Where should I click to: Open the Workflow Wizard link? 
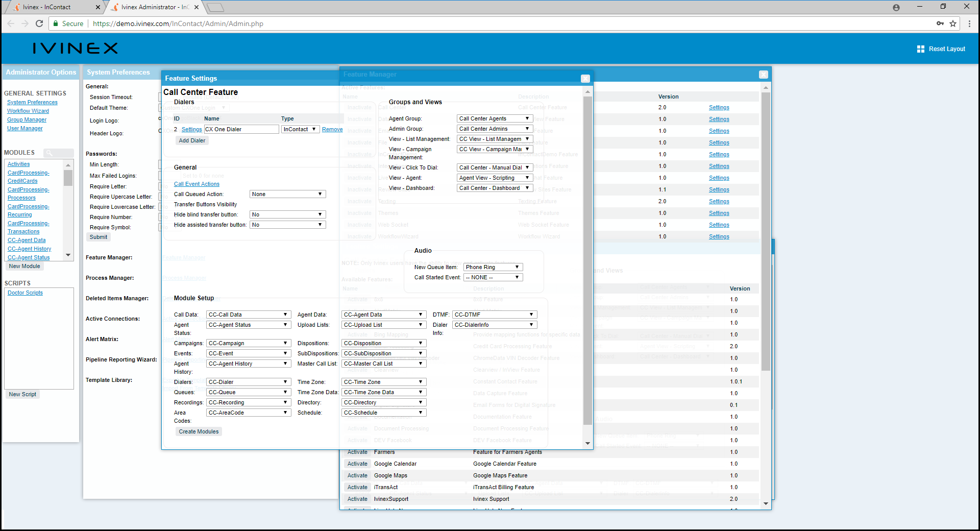pyautogui.click(x=28, y=111)
